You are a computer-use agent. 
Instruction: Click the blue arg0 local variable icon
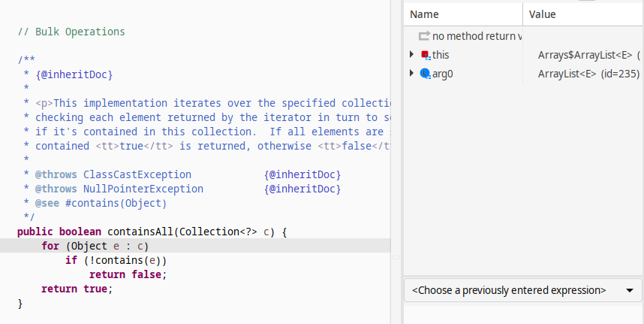click(425, 74)
